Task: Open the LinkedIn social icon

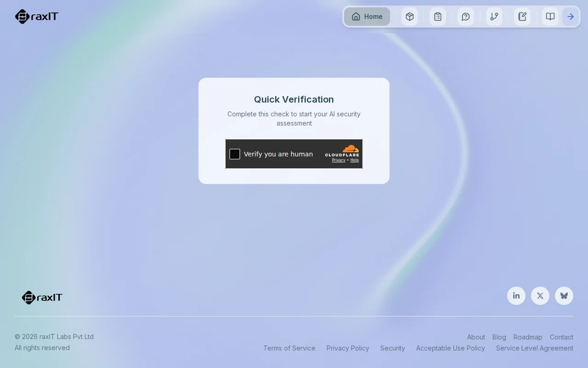Action: 516,296
